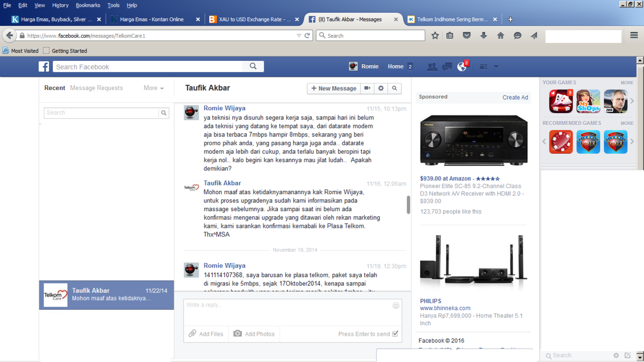Open the account dropdown arrow in Facebook bar
This screenshot has height=362, width=644.
coord(496,66)
